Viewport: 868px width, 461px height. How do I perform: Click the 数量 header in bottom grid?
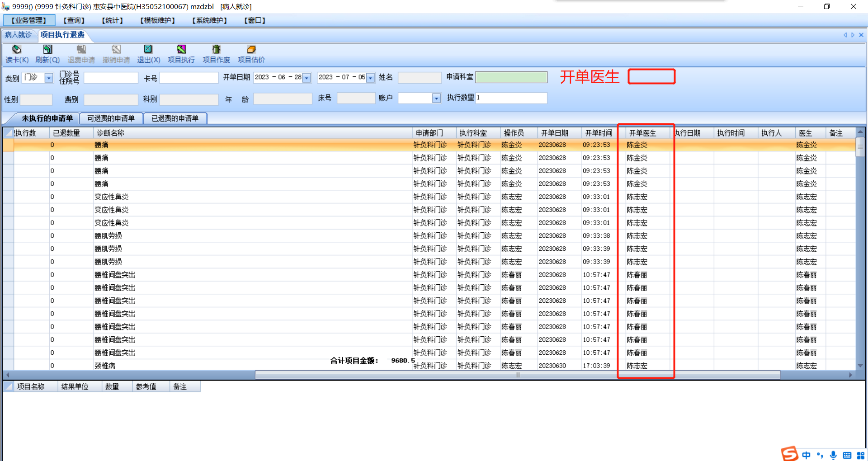(x=117, y=386)
